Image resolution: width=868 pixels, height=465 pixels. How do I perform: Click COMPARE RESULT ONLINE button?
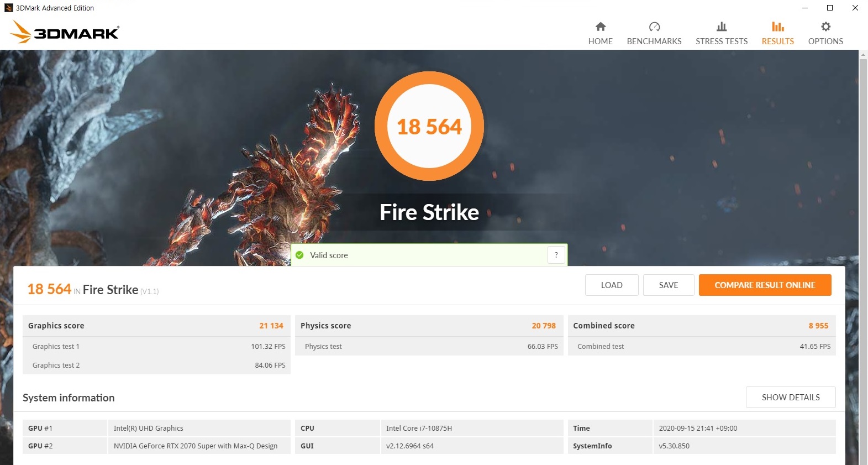coord(765,285)
